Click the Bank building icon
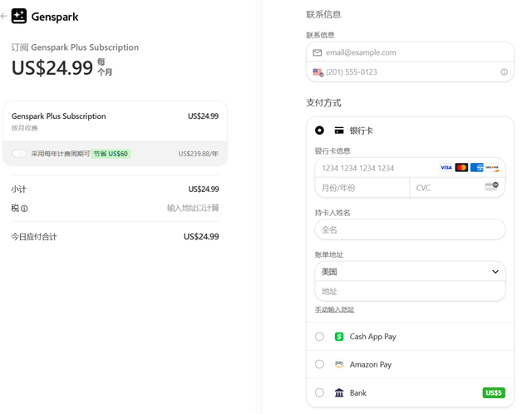The image size is (532, 414). [x=339, y=392]
